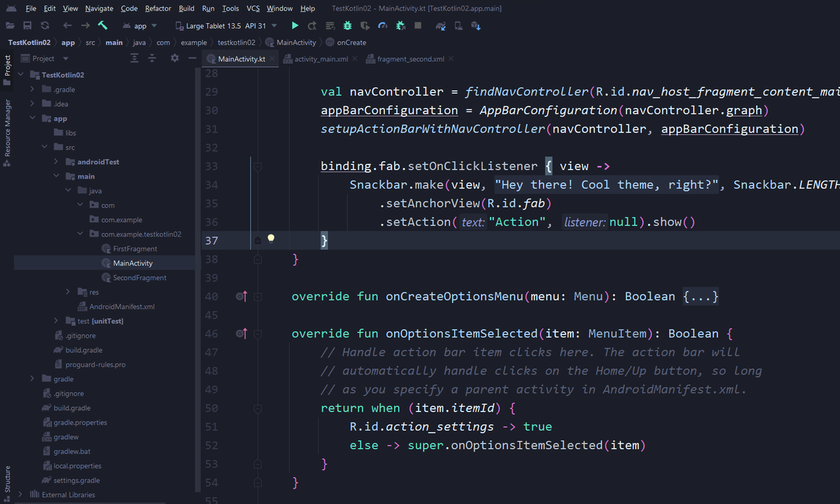This screenshot has width=840, height=504.
Task: Switch to the activity_main.xml tab
Action: pyautogui.click(x=321, y=59)
